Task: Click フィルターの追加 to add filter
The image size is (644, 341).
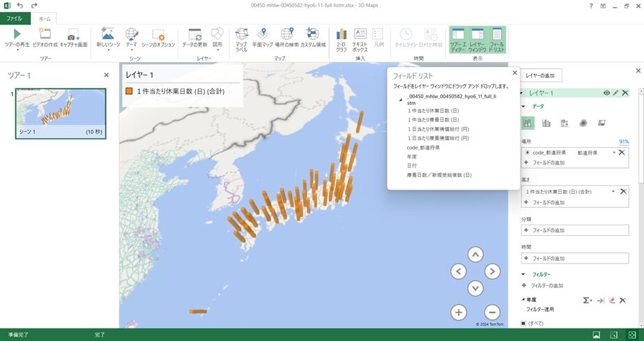Action: point(547,285)
